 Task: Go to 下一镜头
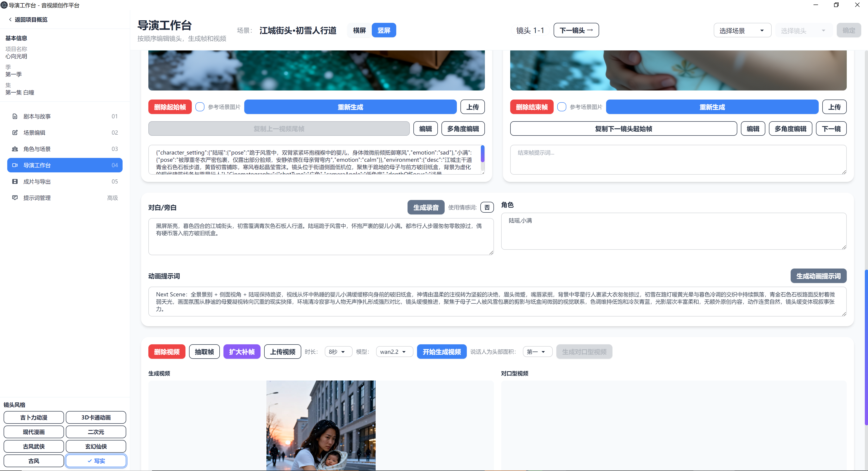[x=576, y=30]
